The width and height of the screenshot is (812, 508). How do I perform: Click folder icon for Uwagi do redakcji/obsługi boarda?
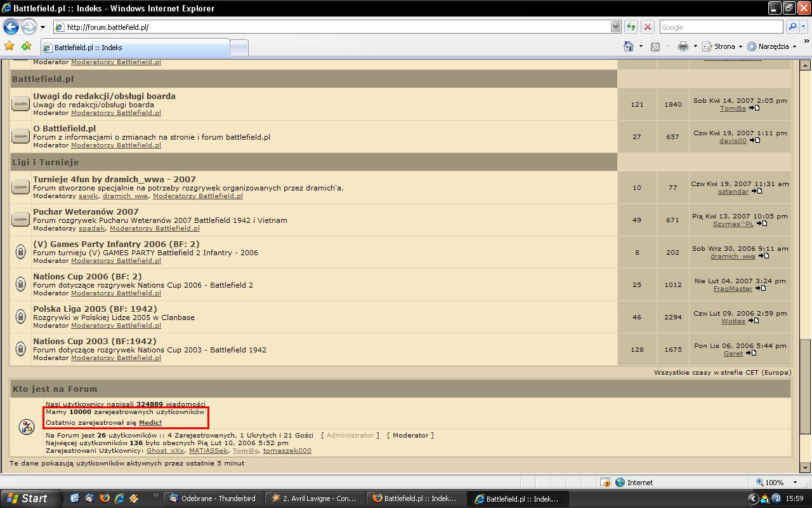[x=20, y=104]
